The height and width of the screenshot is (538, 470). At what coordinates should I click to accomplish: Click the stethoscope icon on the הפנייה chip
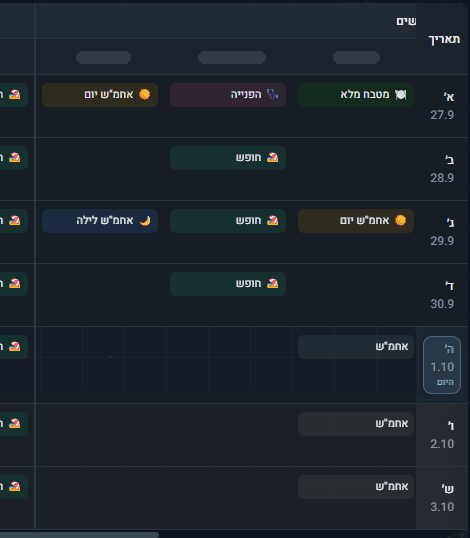[x=272, y=94]
